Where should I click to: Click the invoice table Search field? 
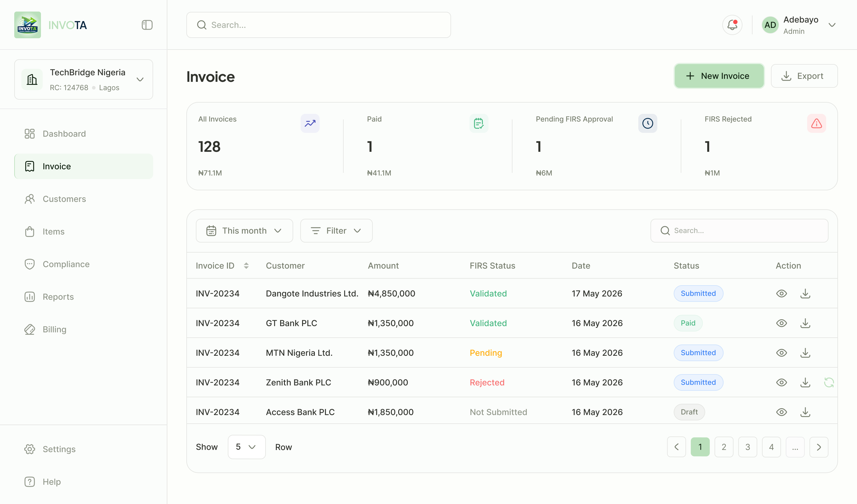739,230
